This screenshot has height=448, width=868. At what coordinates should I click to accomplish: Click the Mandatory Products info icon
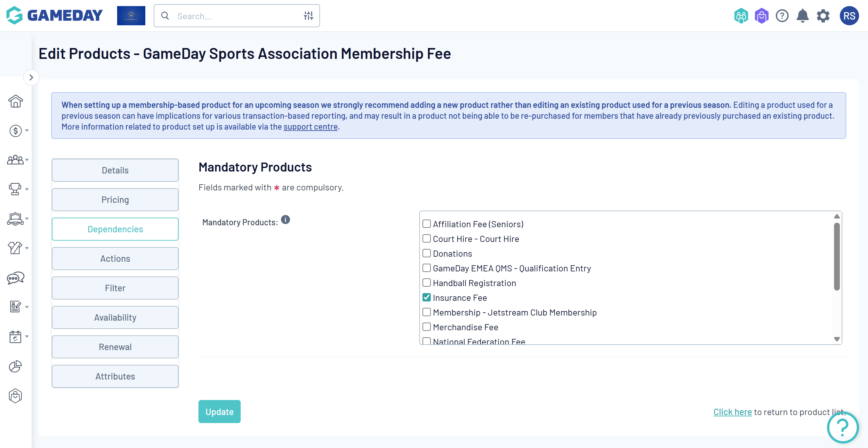coord(285,220)
